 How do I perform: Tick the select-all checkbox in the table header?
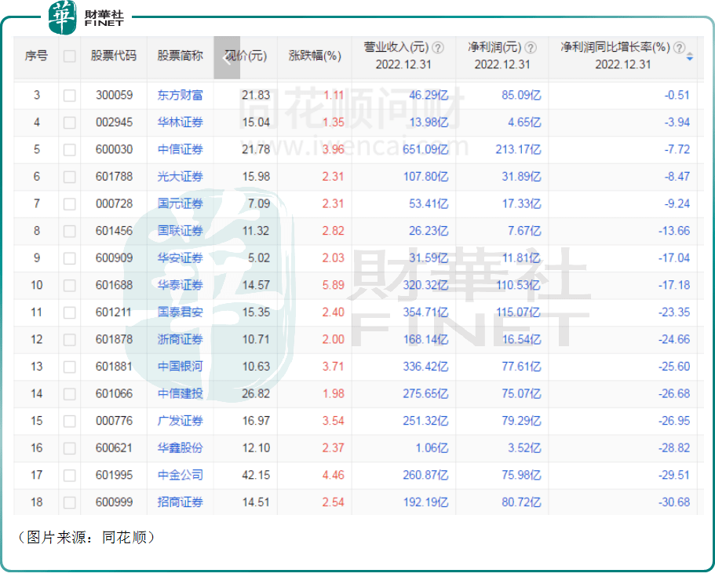70,57
